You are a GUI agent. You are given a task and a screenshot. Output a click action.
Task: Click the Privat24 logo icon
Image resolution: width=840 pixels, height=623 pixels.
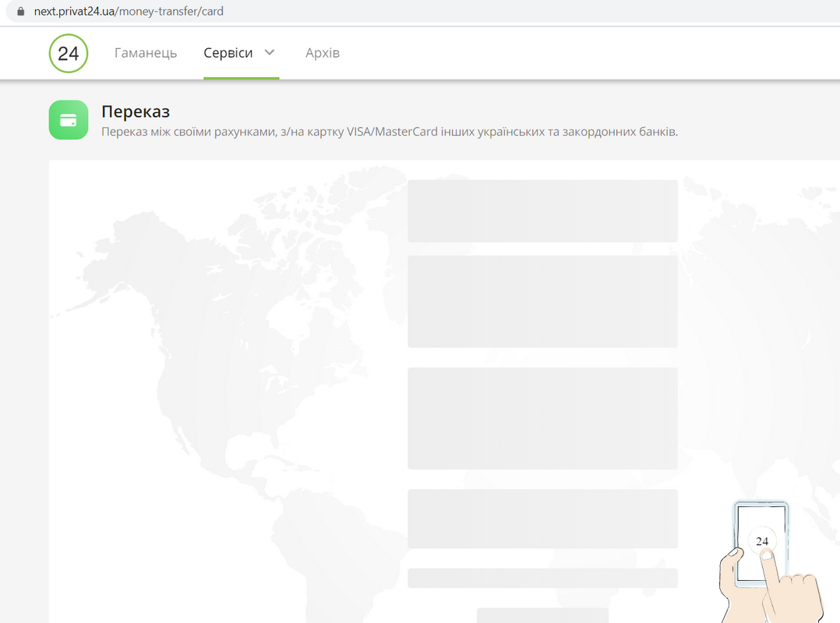tap(69, 53)
